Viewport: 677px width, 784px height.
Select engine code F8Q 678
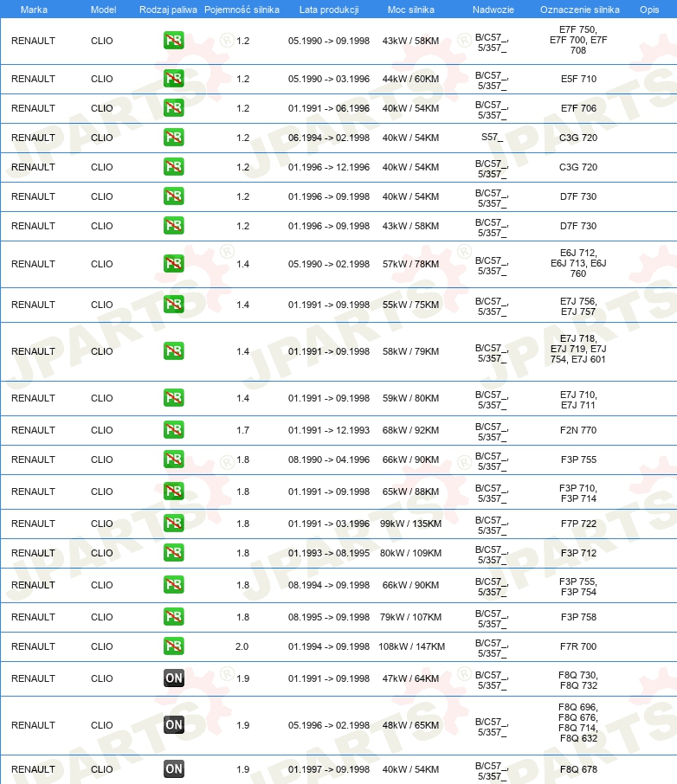[578, 769]
